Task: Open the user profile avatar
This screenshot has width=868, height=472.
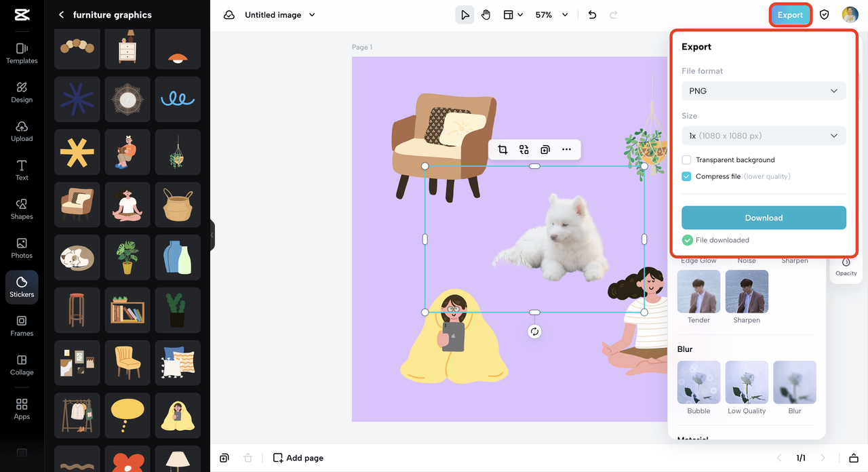Action: (x=850, y=15)
